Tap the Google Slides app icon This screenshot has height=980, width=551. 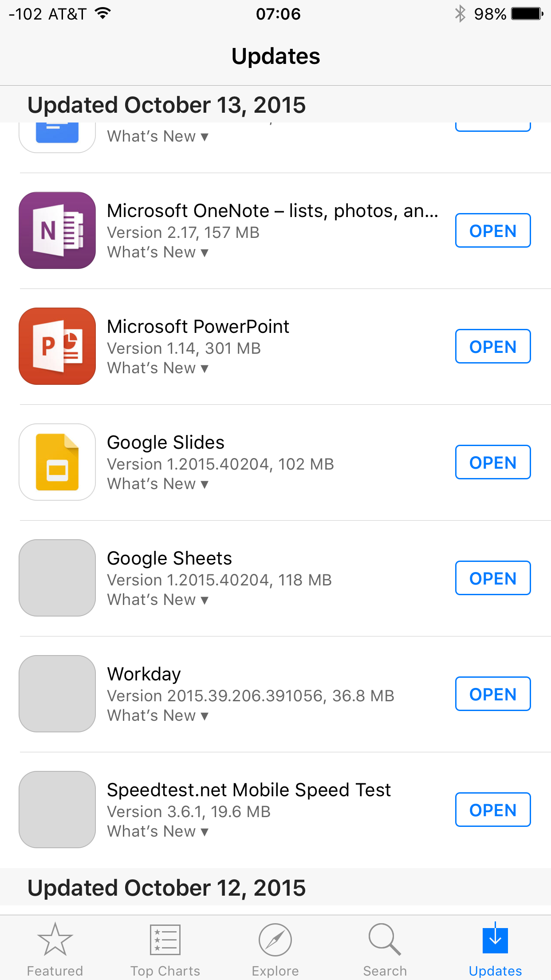pos(57,462)
